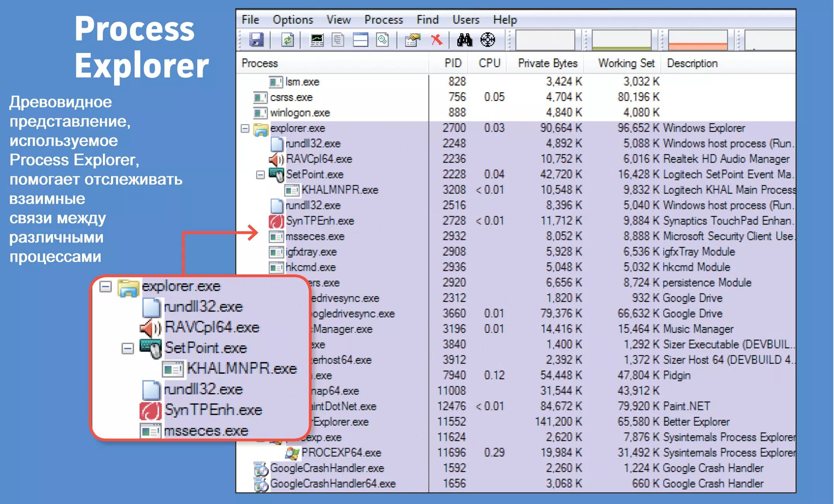The width and height of the screenshot is (834, 504).
Task: Click the winlogon.exe icon
Action: click(x=260, y=113)
